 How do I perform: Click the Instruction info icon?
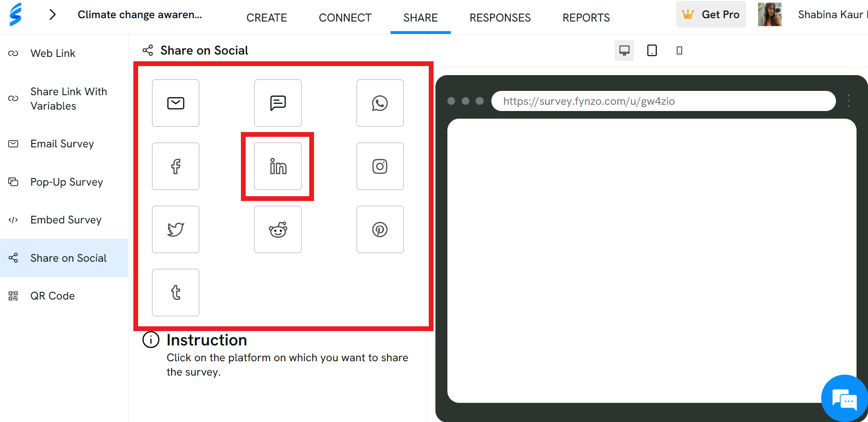click(x=151, y=340)
